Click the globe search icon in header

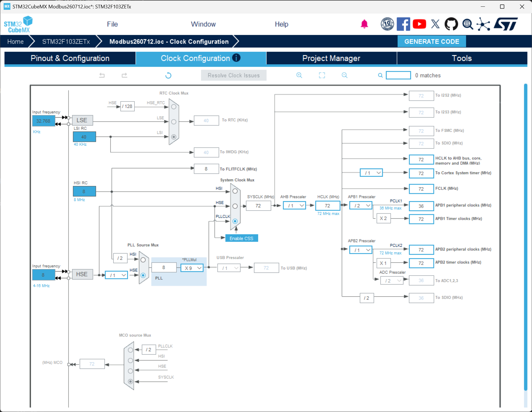468,24
